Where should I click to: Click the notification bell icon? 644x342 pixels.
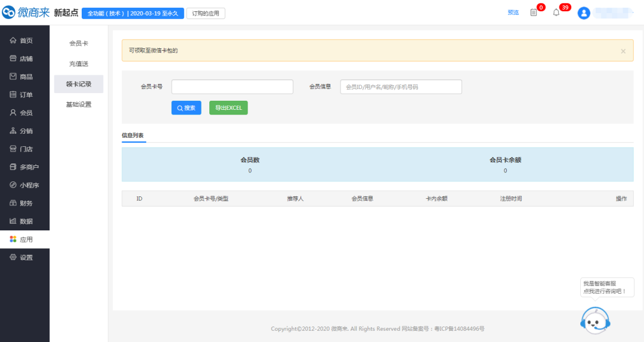556,13
